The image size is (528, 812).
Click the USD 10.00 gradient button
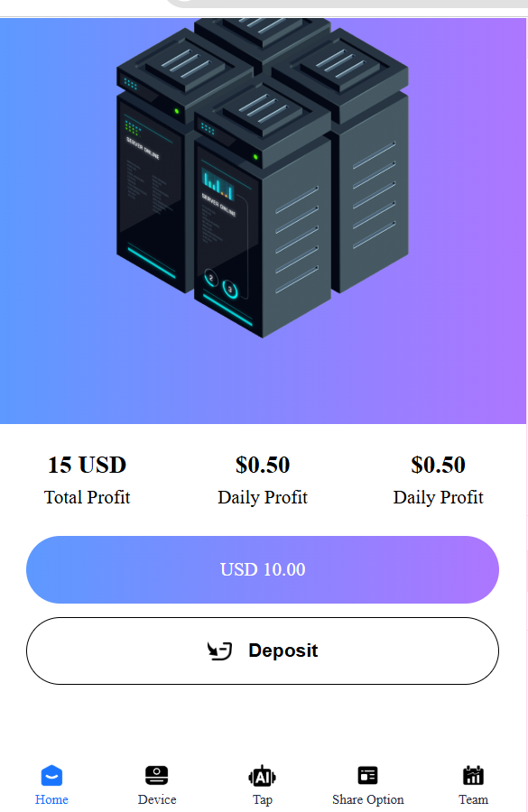263,569
